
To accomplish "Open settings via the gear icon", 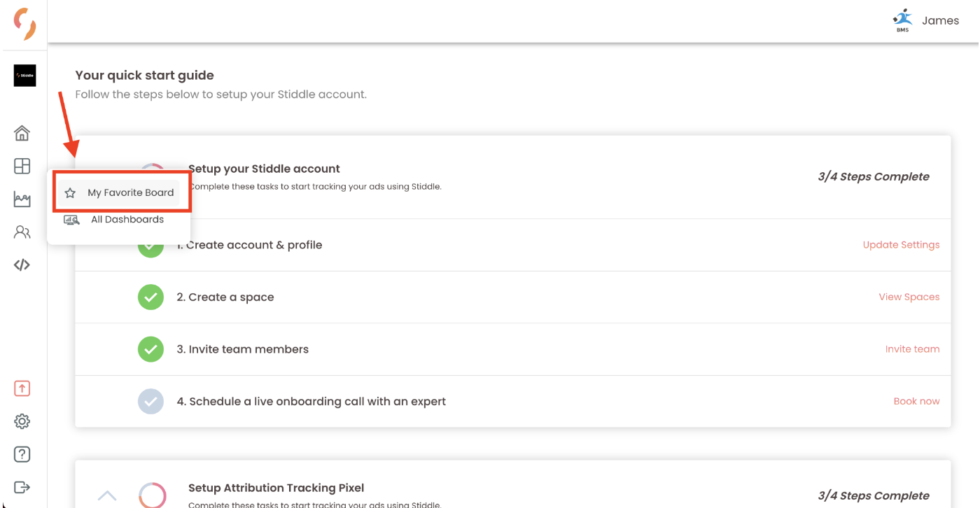I will 22,421.
